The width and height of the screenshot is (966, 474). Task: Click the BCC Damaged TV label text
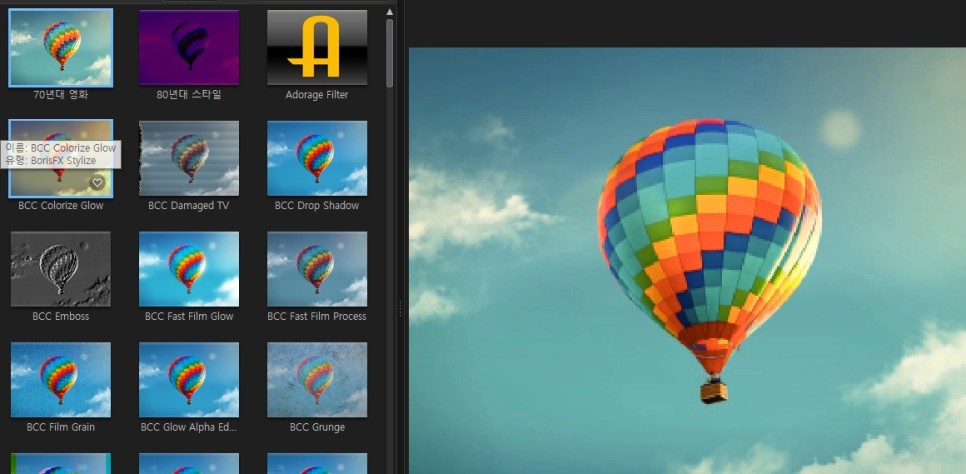coord(189,206)
